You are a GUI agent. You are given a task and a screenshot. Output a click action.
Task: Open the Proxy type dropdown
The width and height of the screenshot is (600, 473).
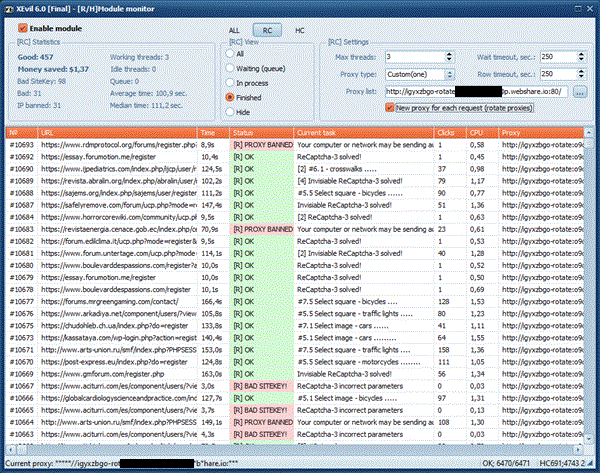click(x=450, y=74)
